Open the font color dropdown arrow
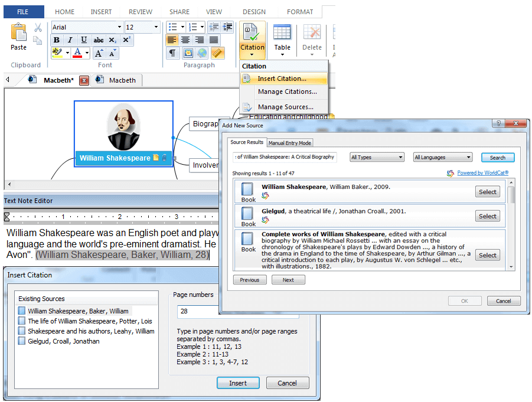The image size is (532, 402). (87, 53)
